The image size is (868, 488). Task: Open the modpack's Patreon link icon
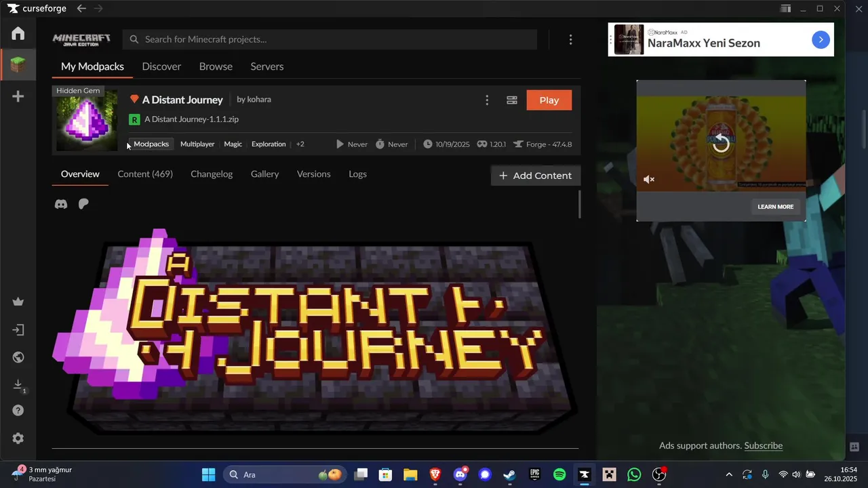coord(83,204)
